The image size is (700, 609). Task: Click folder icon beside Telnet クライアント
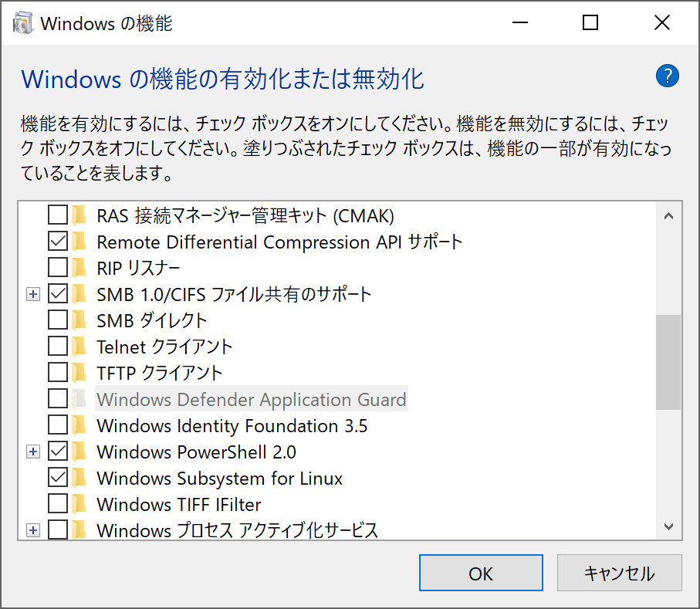tap(79, 346)
